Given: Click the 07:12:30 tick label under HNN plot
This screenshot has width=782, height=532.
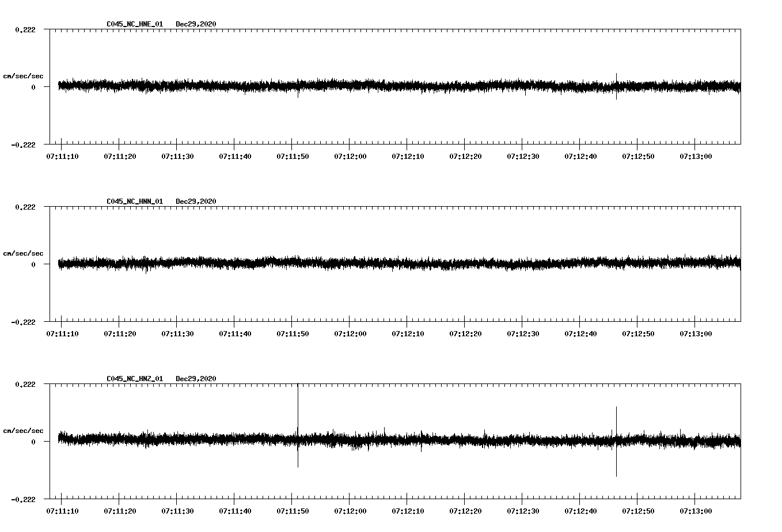Looking at the screenshot, I should 523,333.
